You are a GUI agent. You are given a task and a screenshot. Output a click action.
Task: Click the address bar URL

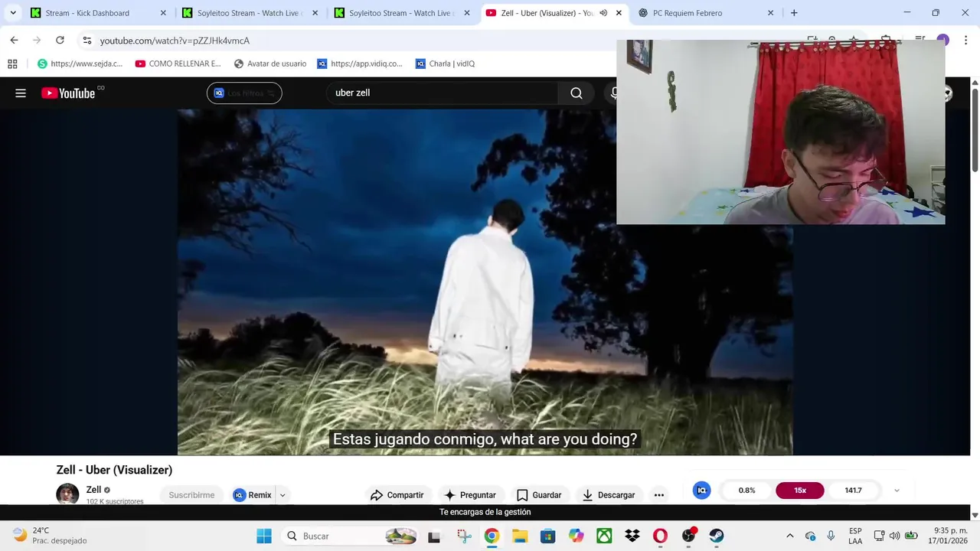(175, 41)
